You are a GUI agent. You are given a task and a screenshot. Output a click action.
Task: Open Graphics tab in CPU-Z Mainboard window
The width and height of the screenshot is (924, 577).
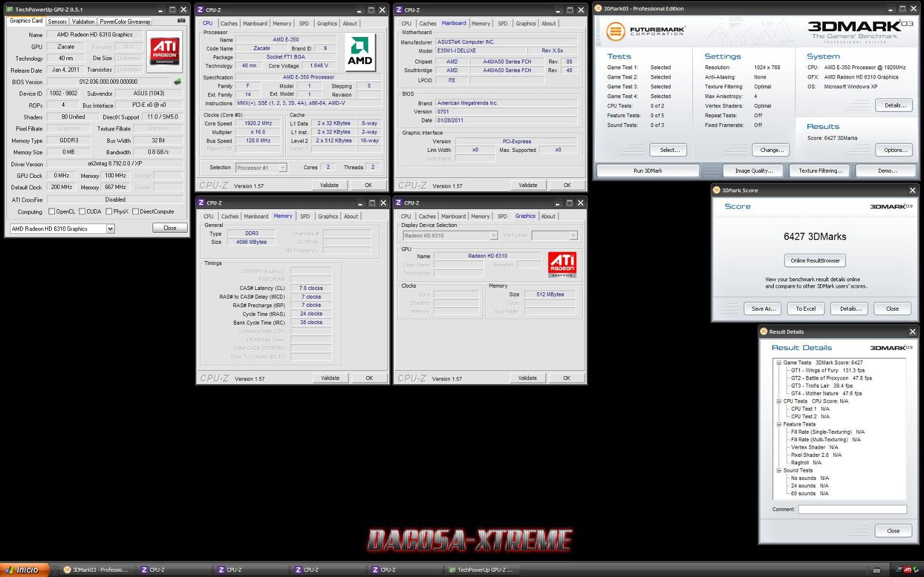526,24
